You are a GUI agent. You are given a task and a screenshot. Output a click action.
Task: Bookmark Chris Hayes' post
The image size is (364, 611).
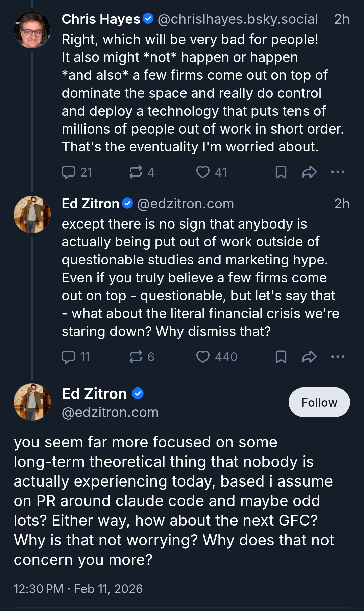281,172
